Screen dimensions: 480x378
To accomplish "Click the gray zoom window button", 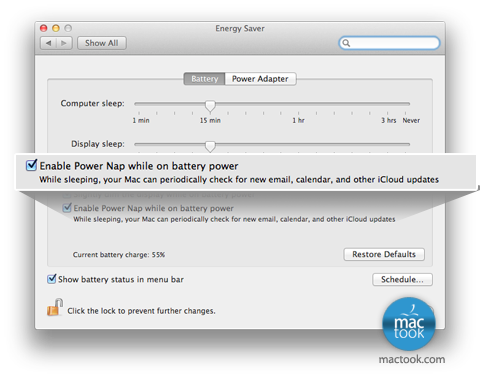I will pyautogui.click(x=68, y=28).
